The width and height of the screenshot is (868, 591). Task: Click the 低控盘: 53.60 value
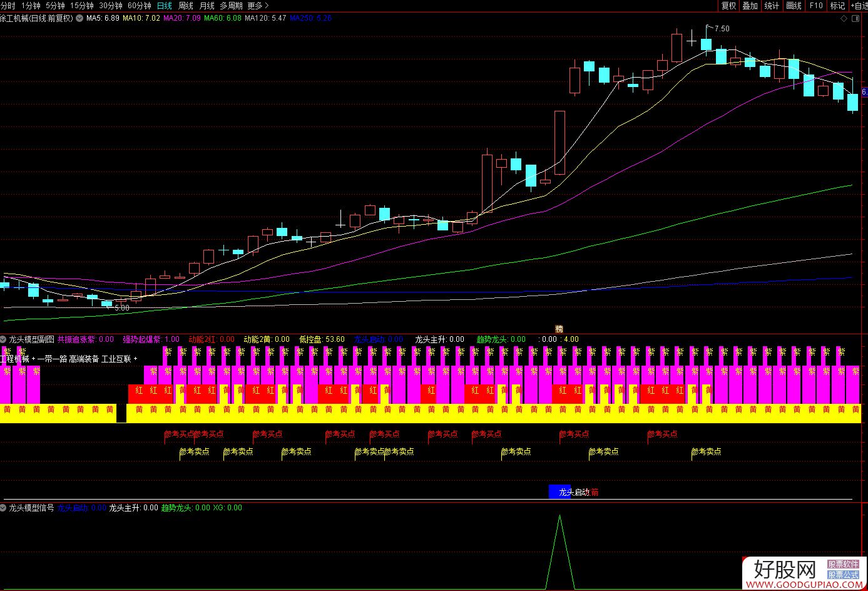point(322,339)
